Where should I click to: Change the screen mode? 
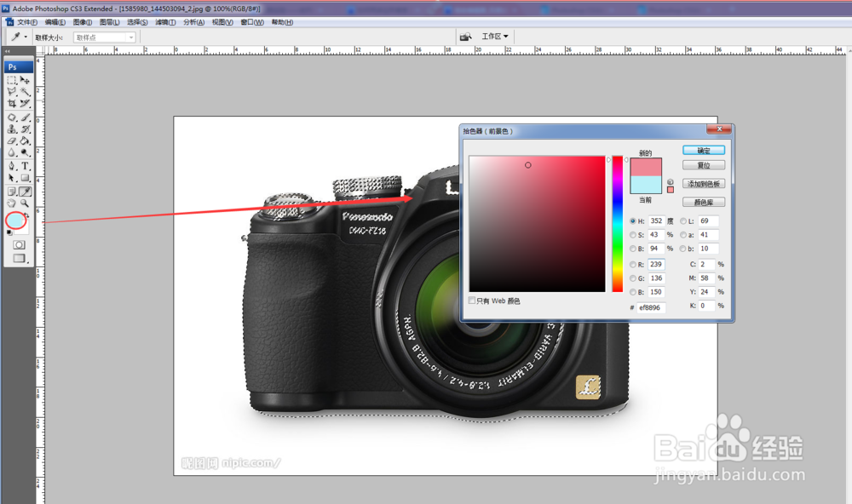(x=20, y=258)
